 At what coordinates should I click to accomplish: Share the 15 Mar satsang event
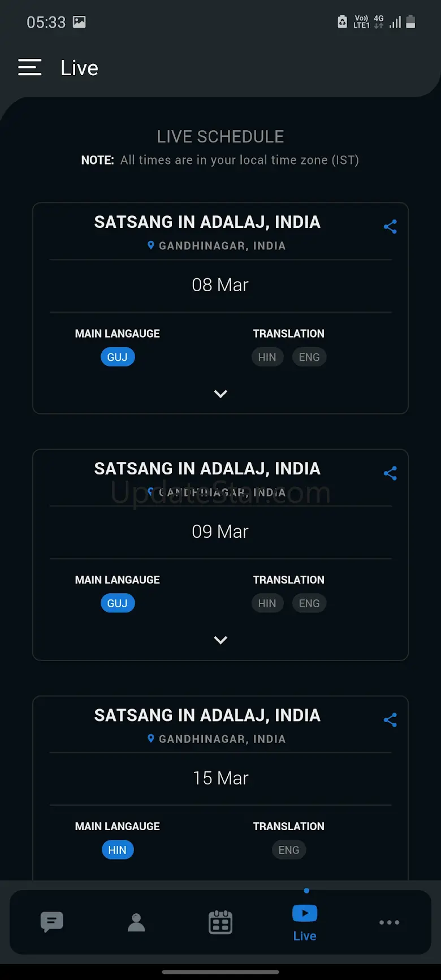click(390, 720)
